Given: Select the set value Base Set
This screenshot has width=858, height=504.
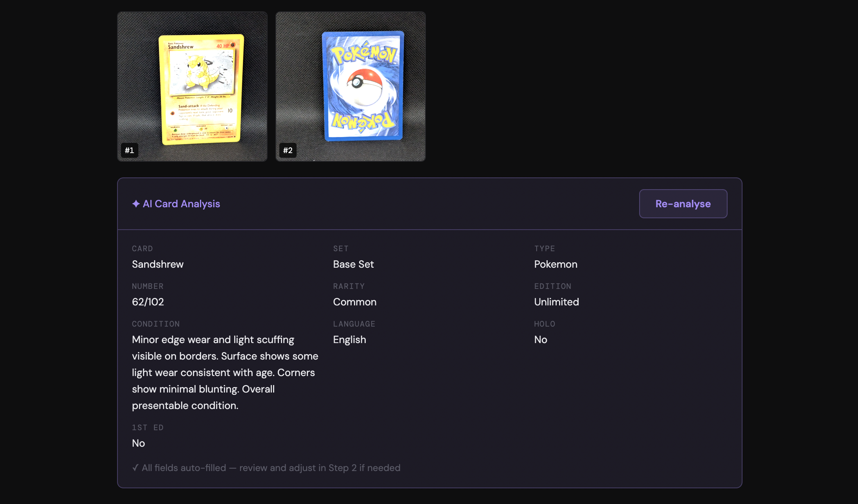Looking at the screenshot, I should pos(353,264).
